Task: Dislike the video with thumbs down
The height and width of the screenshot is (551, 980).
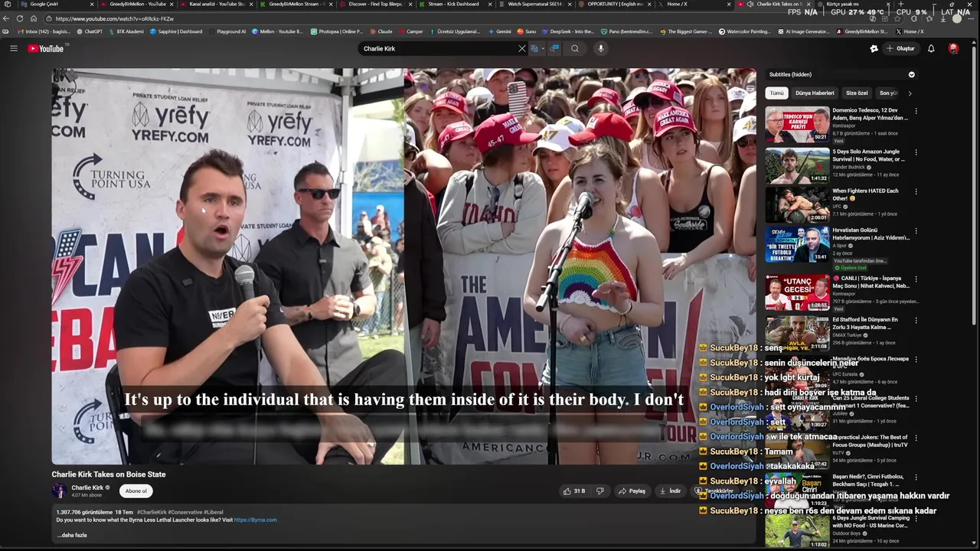Action: [600, 491]
